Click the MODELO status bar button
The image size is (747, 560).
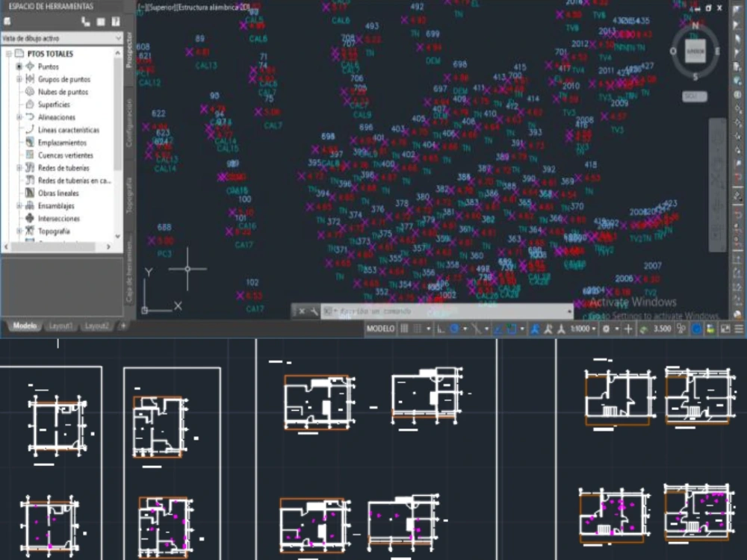tap(380, 329)
